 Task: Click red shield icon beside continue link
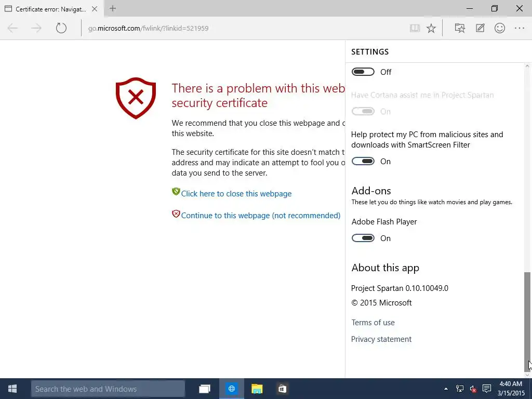176,214
